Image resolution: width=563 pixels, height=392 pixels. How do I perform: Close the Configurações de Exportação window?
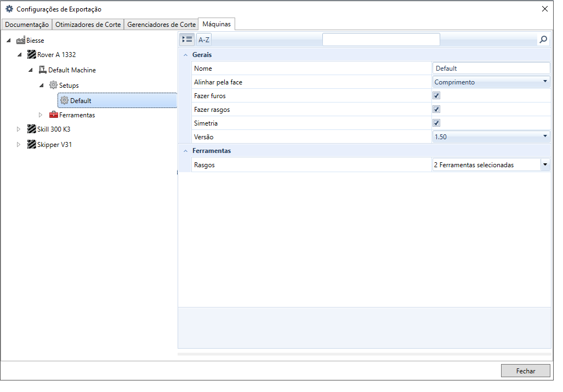pos(545,9)
